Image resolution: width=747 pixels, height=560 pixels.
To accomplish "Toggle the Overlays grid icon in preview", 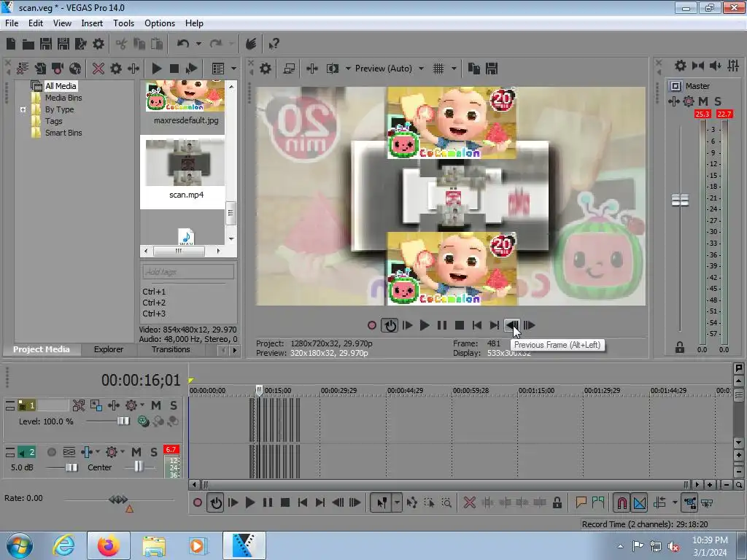I will tap(438, 69).
